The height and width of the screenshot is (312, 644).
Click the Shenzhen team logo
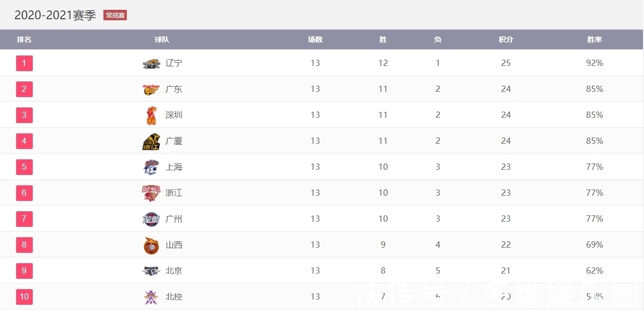151,115
